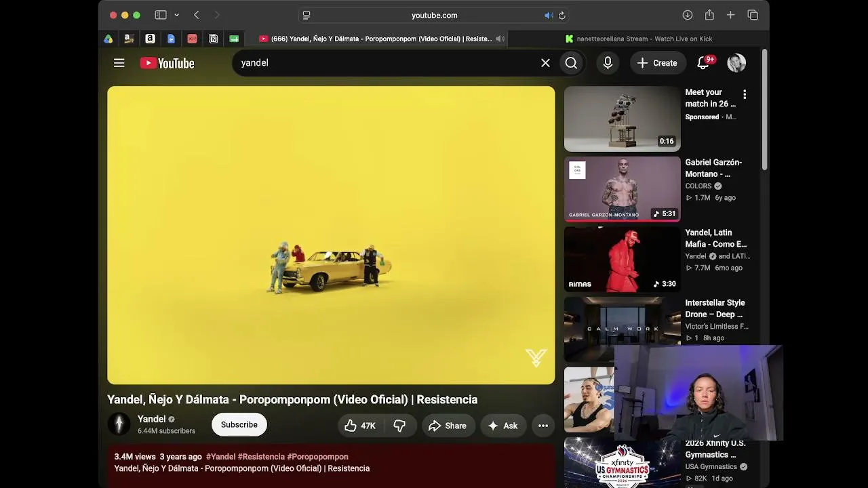Click the video player to pause
The width and height of the screenshot is (868, 488).
tap(331, 235)
